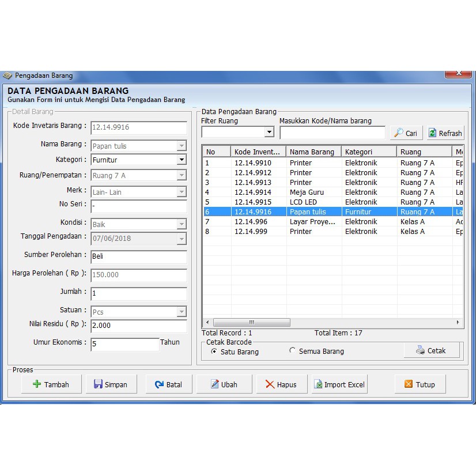Click the table scroll right arrow

tap(458, 322)
